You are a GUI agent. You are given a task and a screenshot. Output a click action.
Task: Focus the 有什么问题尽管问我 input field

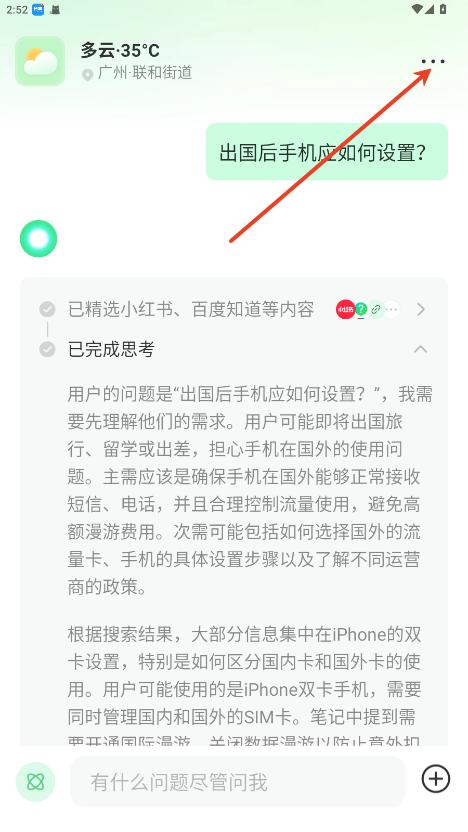238,782
